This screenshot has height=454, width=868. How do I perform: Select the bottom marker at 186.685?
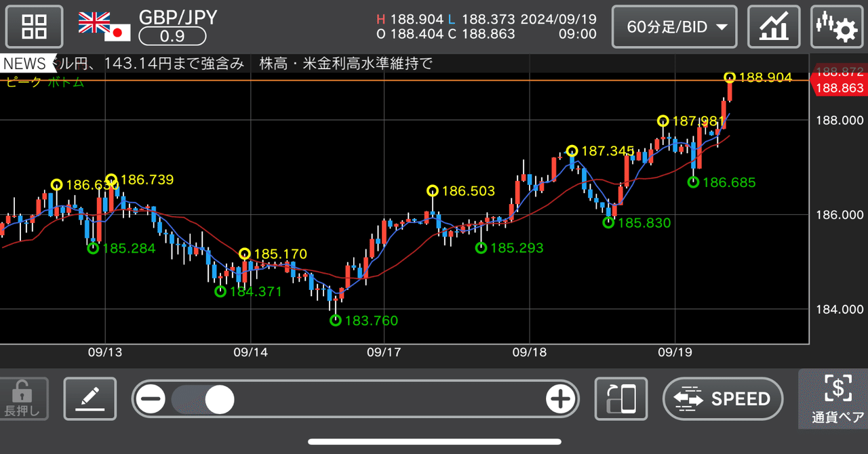point(692,182)
